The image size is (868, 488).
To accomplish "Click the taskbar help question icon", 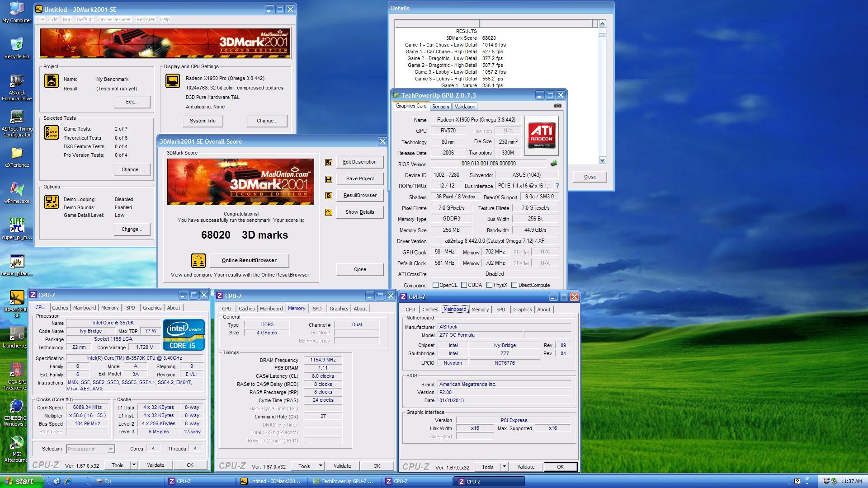I will [797, 481].
